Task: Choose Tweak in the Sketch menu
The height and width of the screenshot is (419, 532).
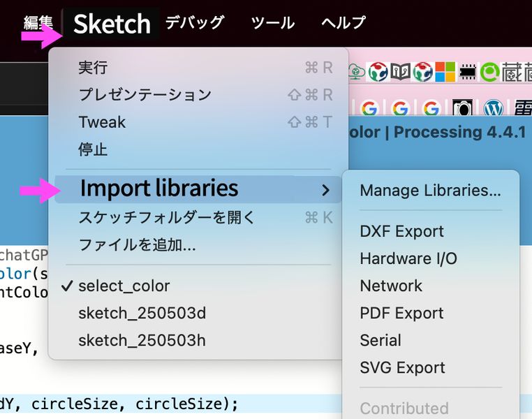Action: point(198,122)
